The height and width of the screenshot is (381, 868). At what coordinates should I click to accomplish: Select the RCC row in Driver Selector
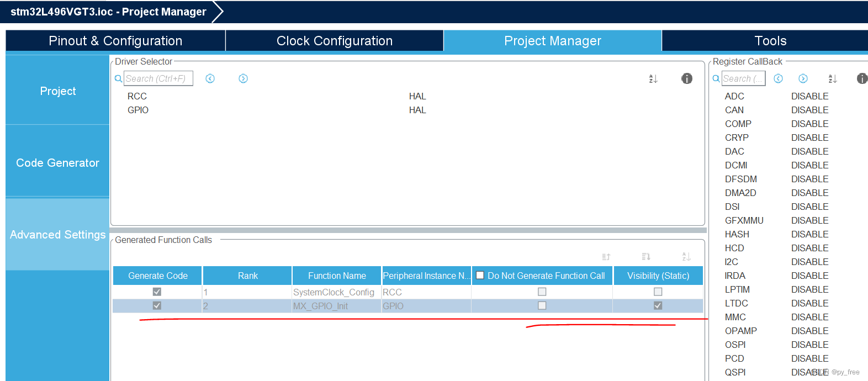[137, 96]
